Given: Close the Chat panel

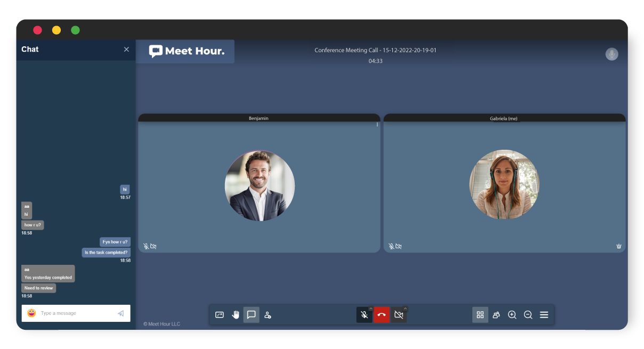Looking at the screenshot, I should 126,50.
